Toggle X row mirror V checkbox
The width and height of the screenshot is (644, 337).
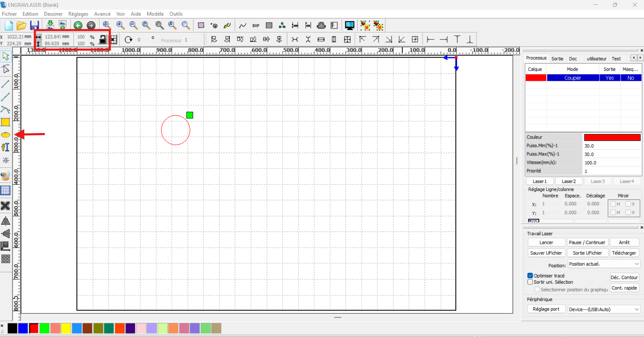(x=628, y=204)
